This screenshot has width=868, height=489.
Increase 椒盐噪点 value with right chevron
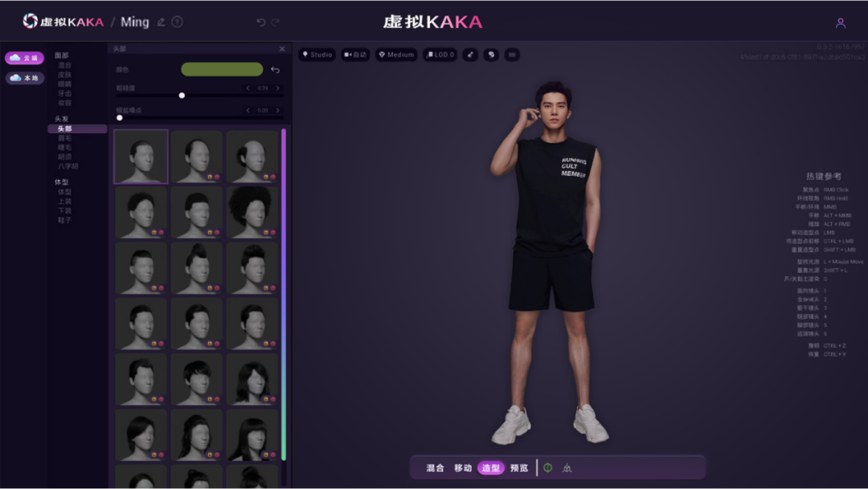click(x=278, y=110)
